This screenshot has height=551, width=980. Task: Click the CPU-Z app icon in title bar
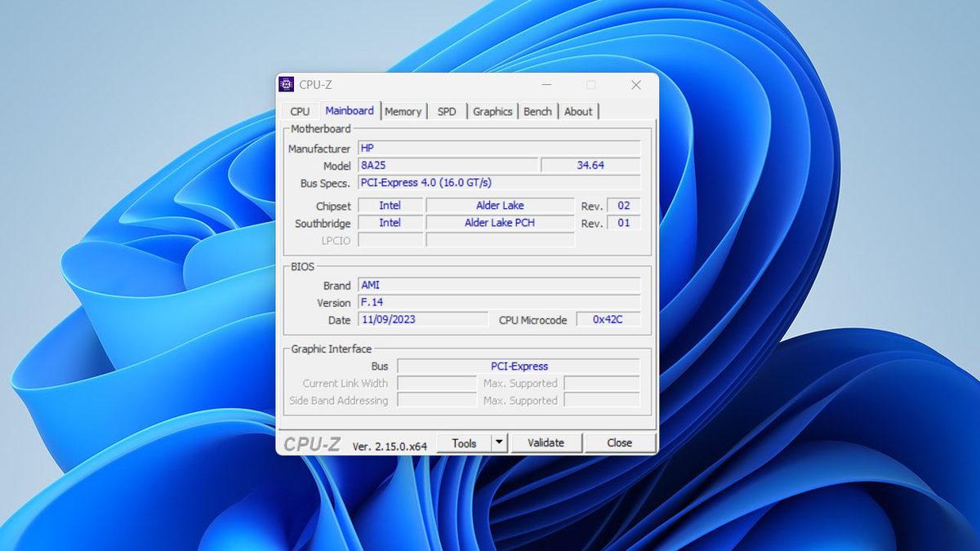pos(287,85)
